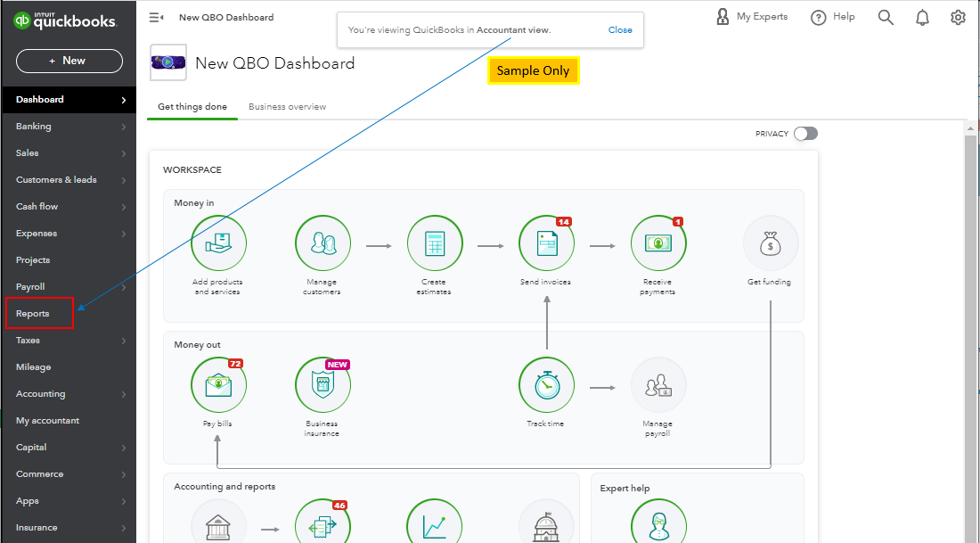Toggle the PRIVACY switch
The width and height of the screenshot is (980, 543).
pyautogui.click(x=805, y=133)
